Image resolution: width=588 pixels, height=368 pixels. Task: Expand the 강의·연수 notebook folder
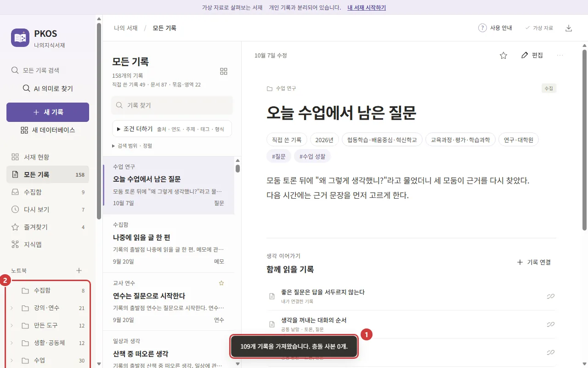click(12, 308)
